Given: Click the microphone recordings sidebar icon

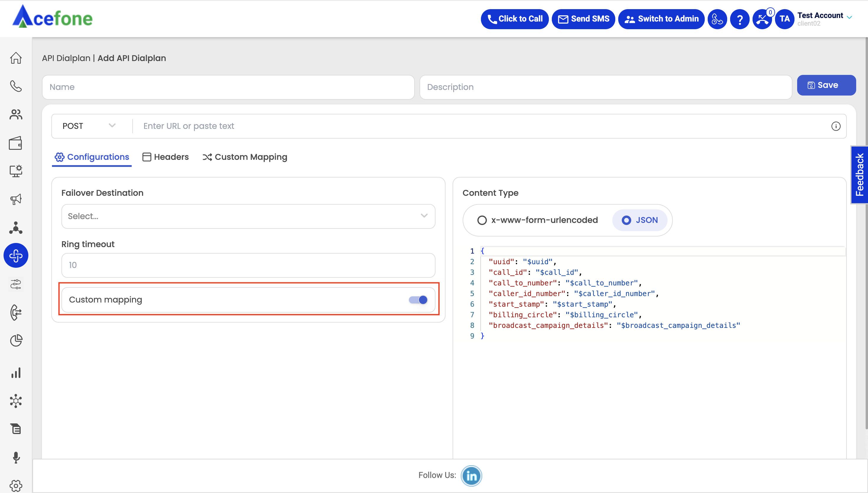Looking at the screenshot, I should pos(16,457).
